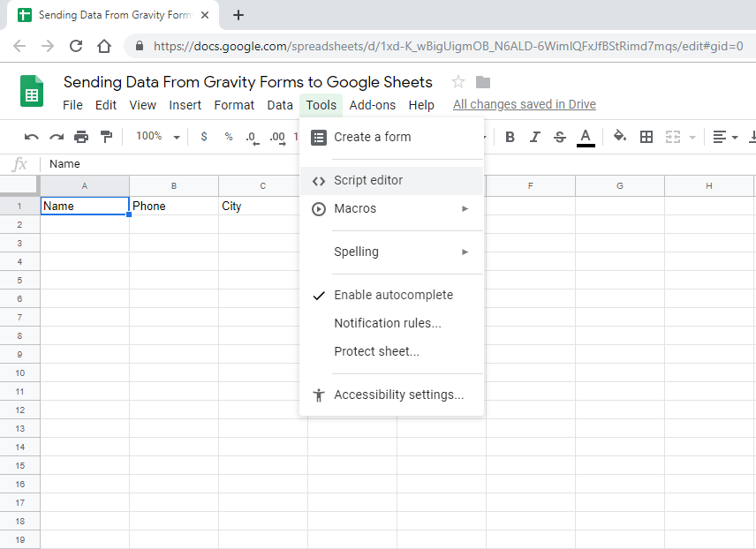The width and height of the screenshot is (756, 549).
Task: Open the fill color bucket
Action: [x=620, y=137]
